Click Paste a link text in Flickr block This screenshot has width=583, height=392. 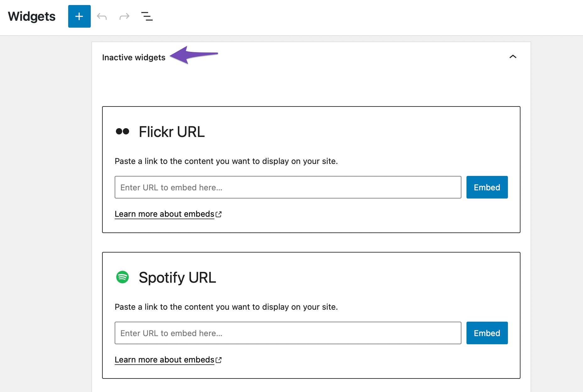coord(226,161)
